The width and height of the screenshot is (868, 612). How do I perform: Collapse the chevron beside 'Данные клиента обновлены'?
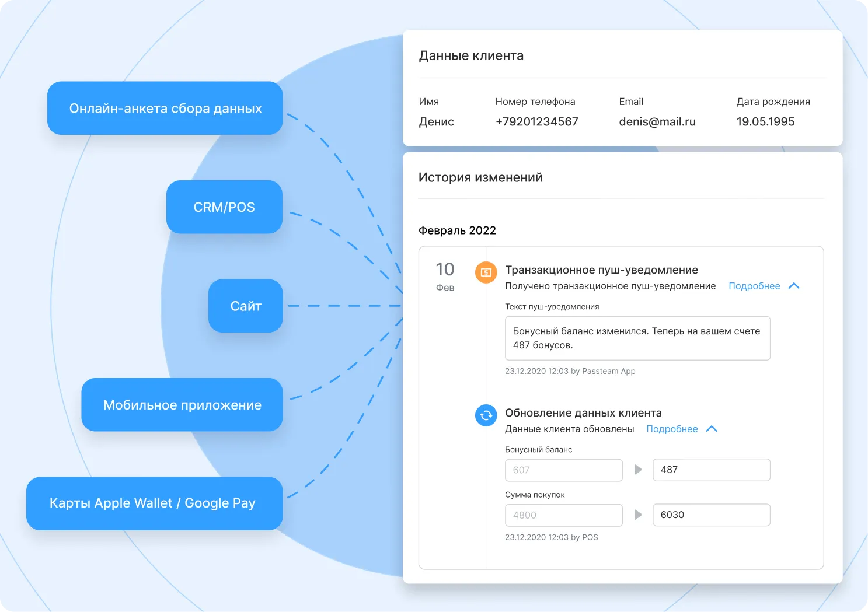pyautogui.click(x=712, y=429)
